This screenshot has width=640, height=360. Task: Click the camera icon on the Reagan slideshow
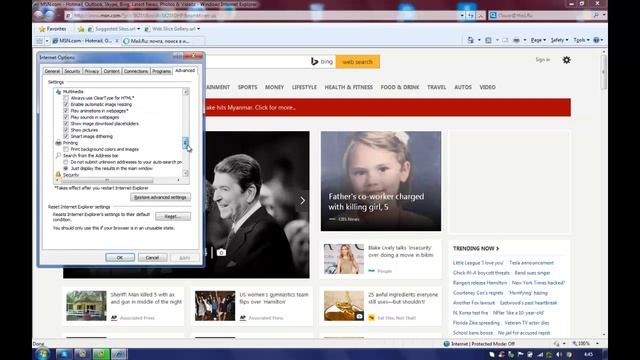tap(221, 253)
